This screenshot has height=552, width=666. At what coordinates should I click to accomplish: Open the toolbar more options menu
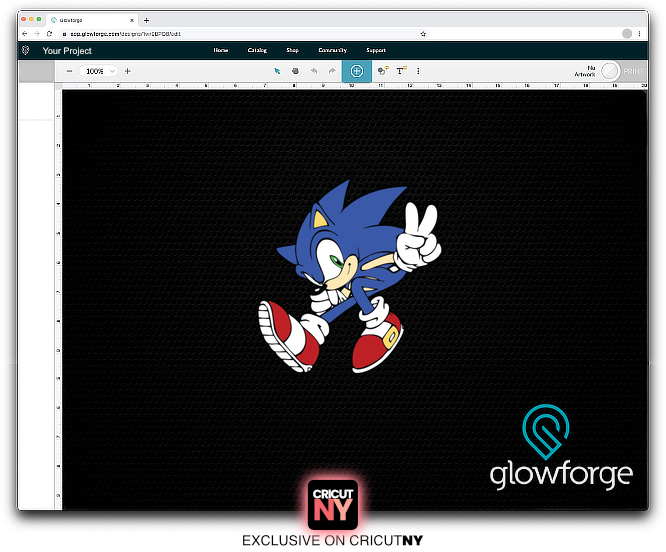tap(418, 71)
